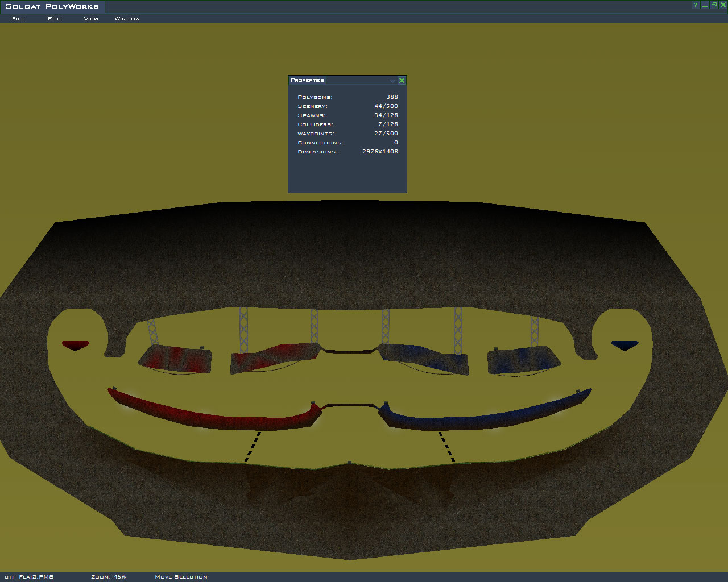Minimize the Soldat PolyWorks window

(x=705, y=5)
